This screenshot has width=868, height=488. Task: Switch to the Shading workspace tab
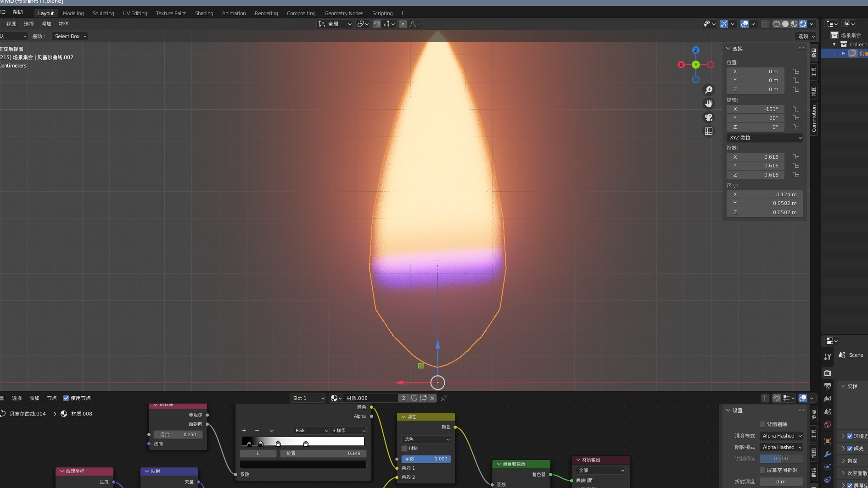(204, 13)
